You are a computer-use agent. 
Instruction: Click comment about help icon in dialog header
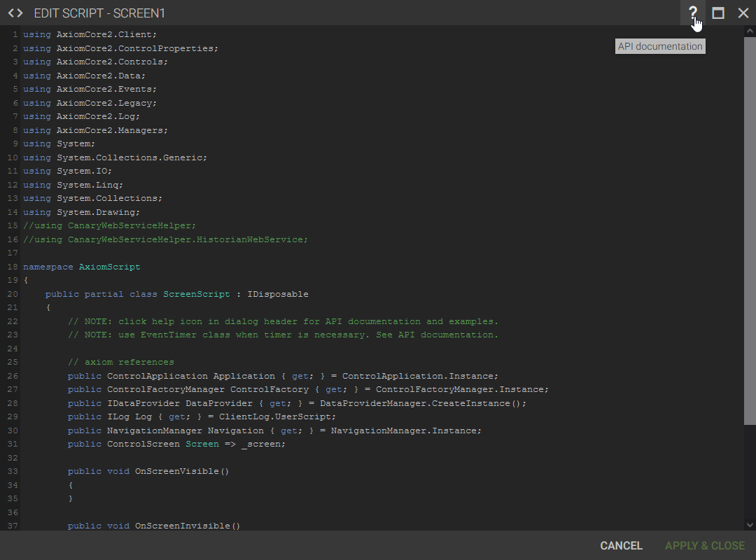coord(283,321)
